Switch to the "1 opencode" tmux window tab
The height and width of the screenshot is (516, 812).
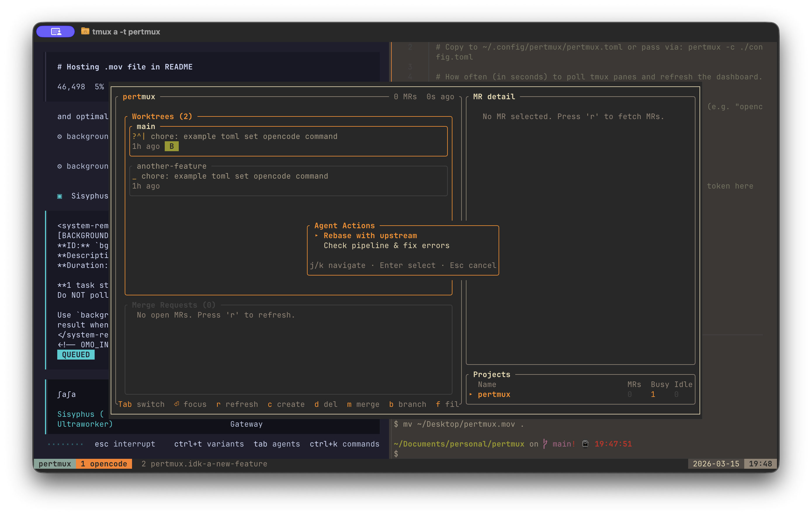104,463
